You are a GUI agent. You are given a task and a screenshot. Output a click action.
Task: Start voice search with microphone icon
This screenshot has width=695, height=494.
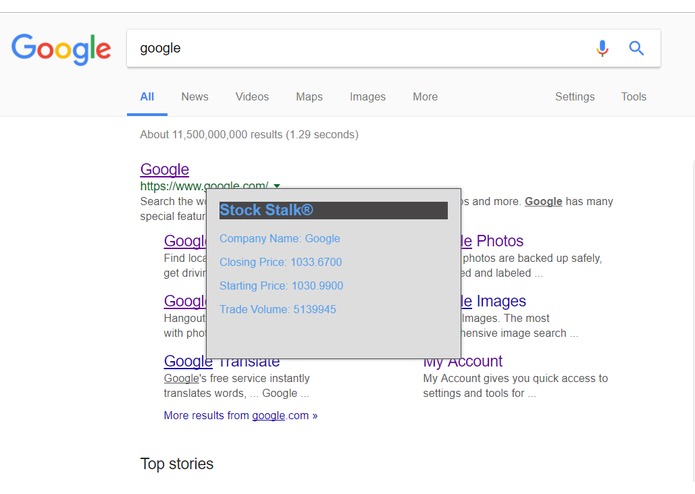pyautogui.click(x=602, y=48)
